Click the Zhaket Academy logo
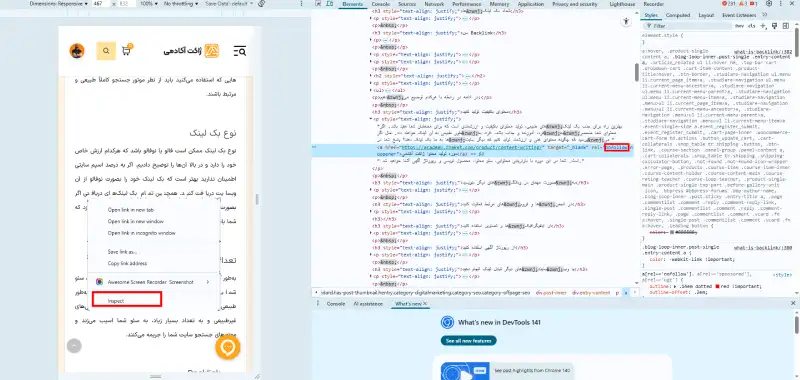This screenshot has width=800, height=380. 191,51
